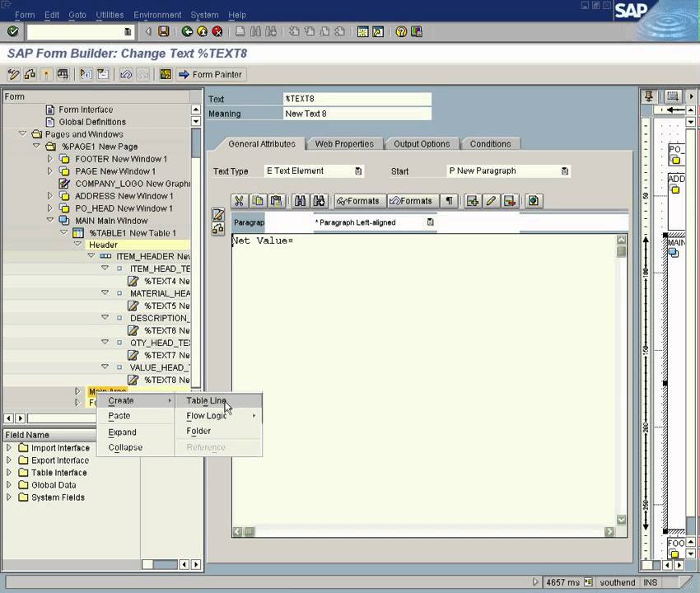Viewport: 700px width, 593px height.
Task: Click the Field list toggle icon
Action: click(166, 74)
